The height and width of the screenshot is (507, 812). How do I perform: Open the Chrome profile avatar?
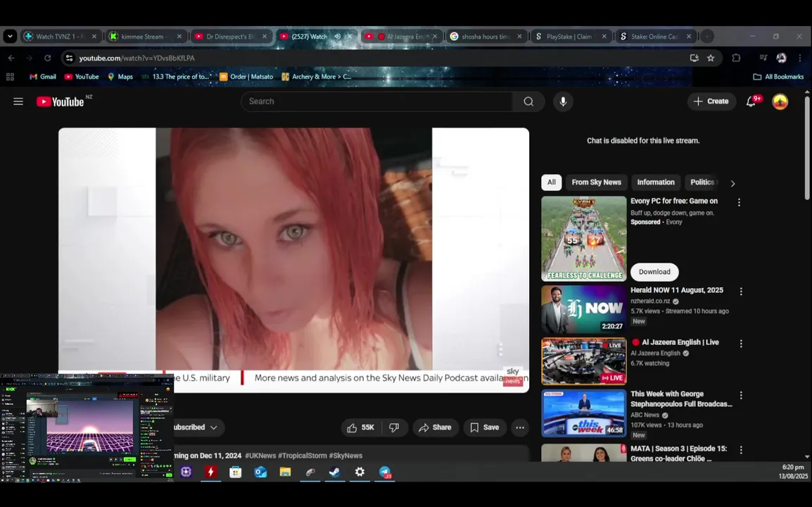(x=781, y=58)
